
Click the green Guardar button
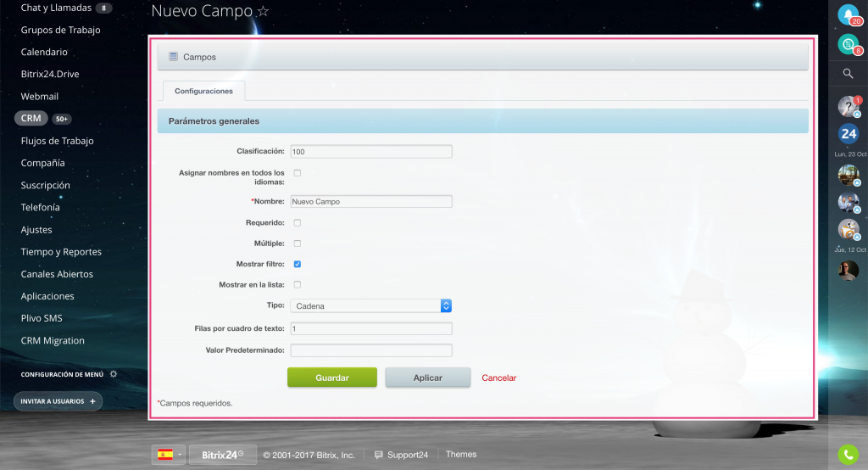[x=332, y=378]
